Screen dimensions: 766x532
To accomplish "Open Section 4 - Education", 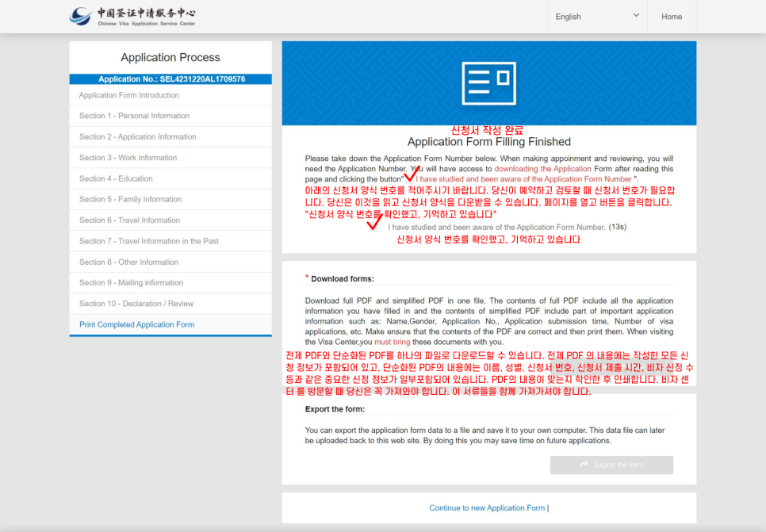I will [116, 178].
